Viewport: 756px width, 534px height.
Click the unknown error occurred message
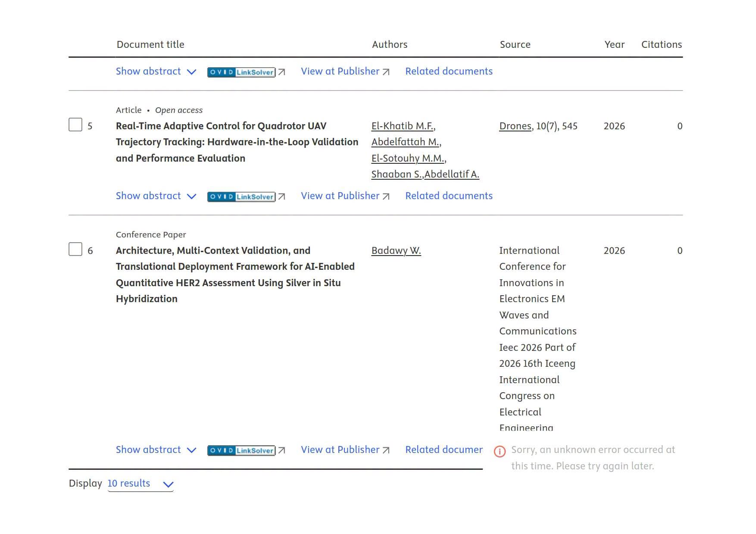pyautogui.click(x=593, y=458)
